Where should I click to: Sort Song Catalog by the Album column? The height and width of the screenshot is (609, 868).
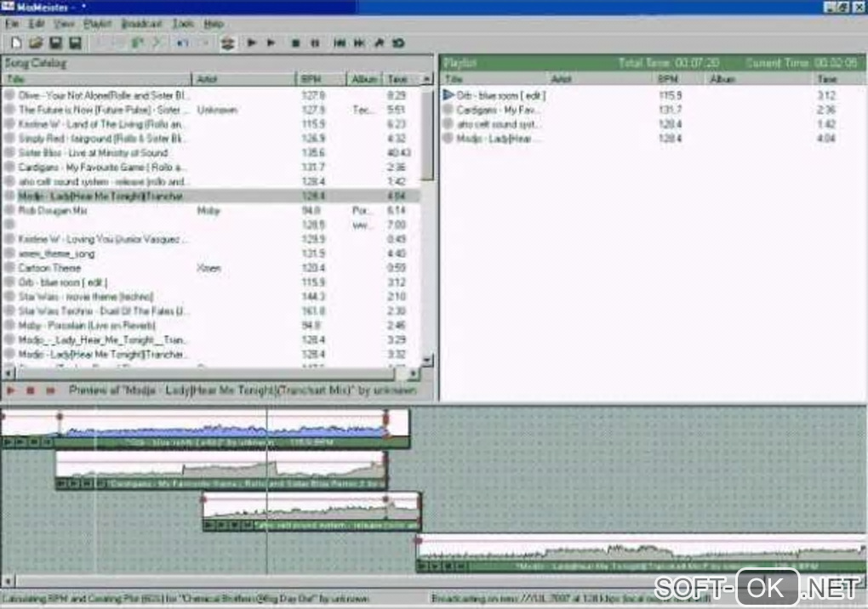coord(364,79)
